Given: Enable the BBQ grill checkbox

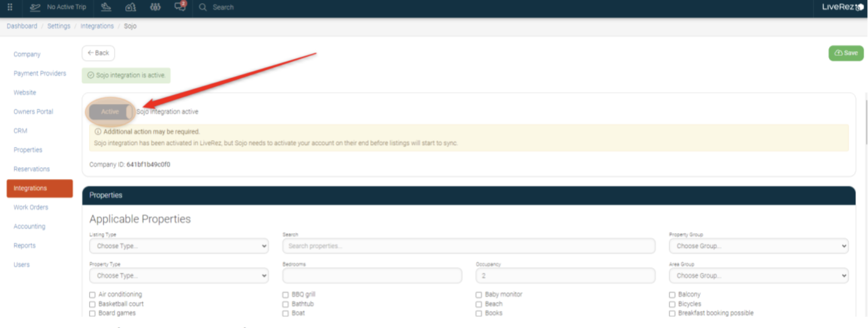Looking at the screenshot, I should (286, 295).
